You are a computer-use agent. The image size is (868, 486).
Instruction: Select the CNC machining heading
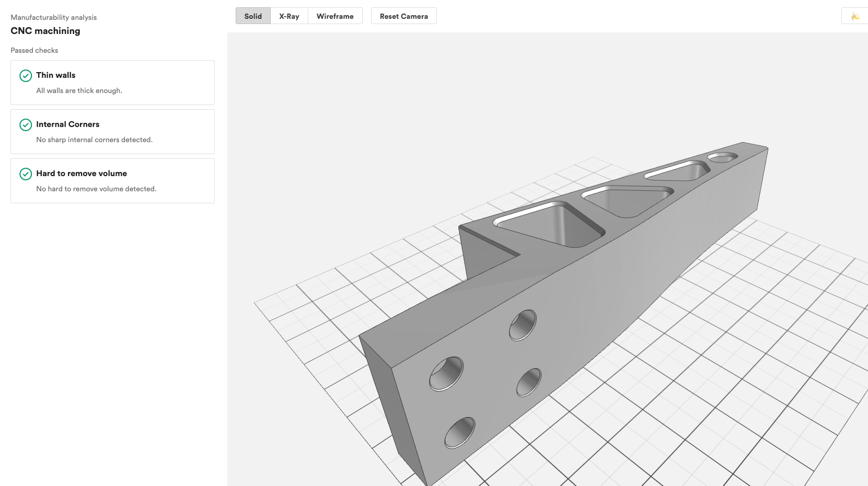pyautogui.click(x=45, y=31)
